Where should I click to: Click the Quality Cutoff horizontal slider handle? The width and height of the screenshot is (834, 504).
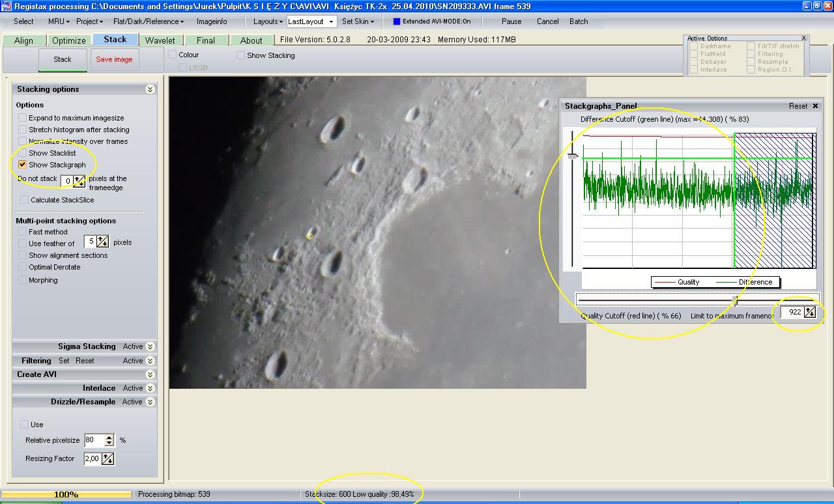pyautogui.click(x=735, y=300)
